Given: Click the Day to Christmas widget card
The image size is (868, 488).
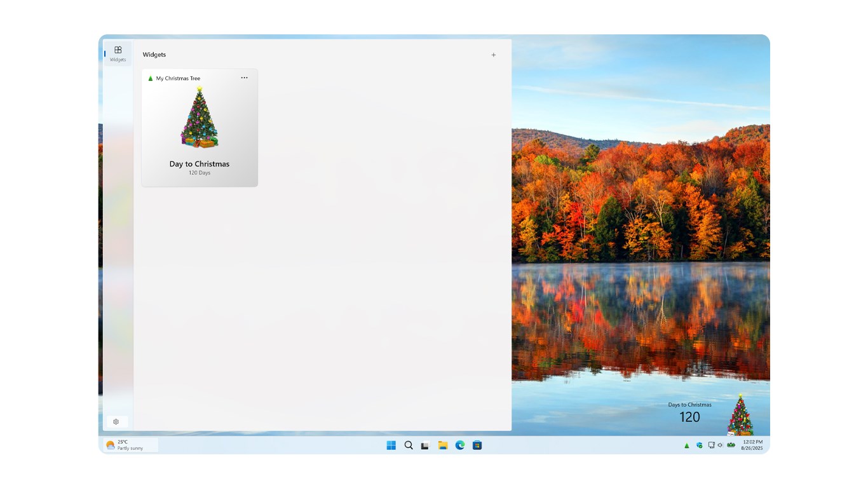Looking at the screenshot, I should (x=199, y=127).
